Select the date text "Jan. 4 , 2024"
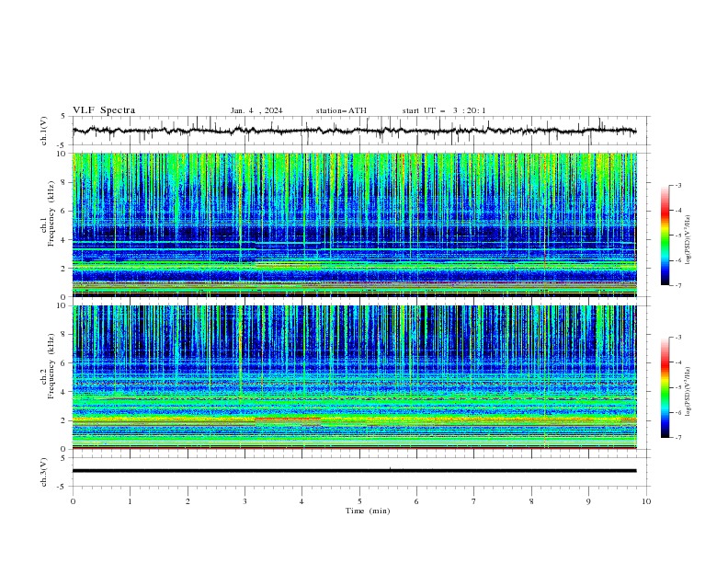Viewport: 728px width, 563px height. tap(256, 110)
